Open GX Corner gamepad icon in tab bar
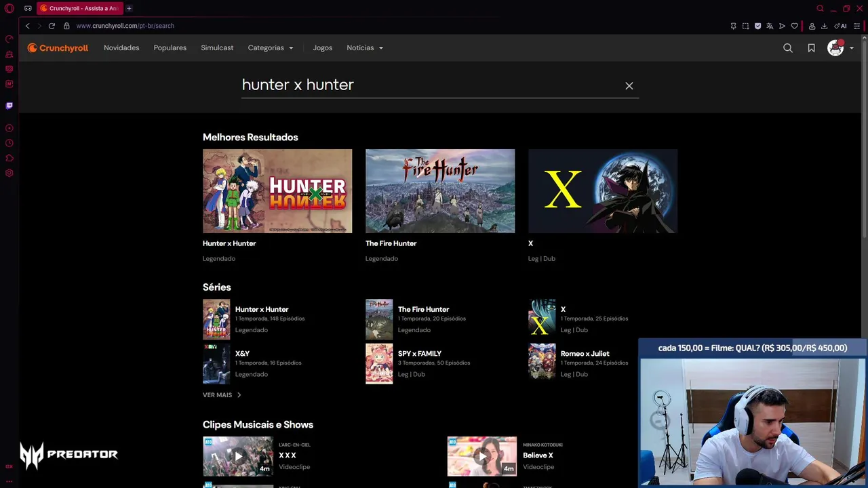Image resolution: width=868 pixels, height=488 pixels. point(28,8)
